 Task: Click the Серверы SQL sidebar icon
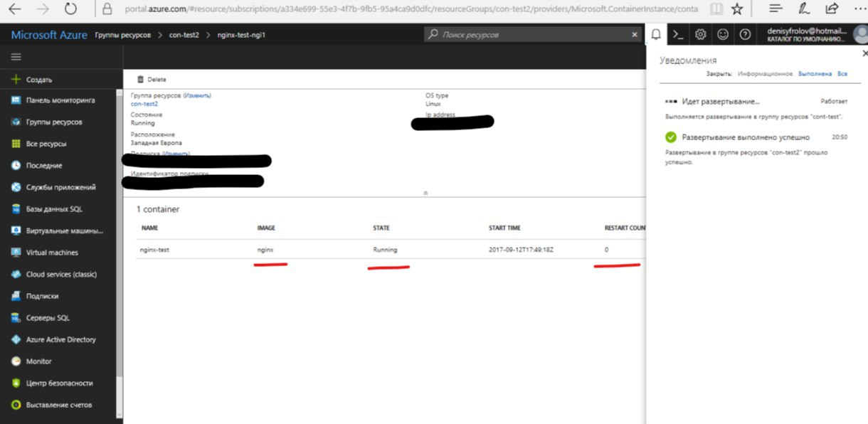coord(16,318)
